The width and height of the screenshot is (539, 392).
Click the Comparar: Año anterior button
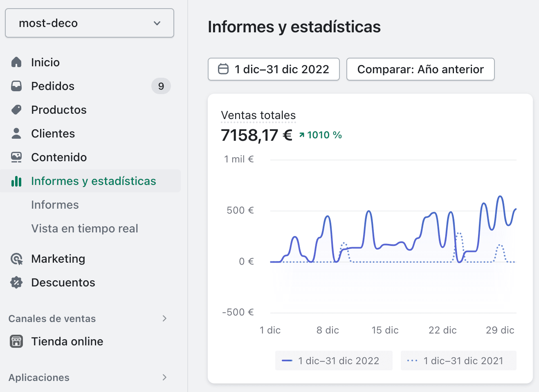tap(420, 69)
